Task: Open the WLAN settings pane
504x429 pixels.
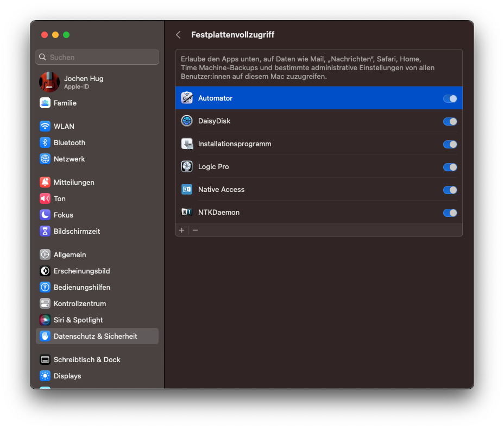Action: (64, 126)
